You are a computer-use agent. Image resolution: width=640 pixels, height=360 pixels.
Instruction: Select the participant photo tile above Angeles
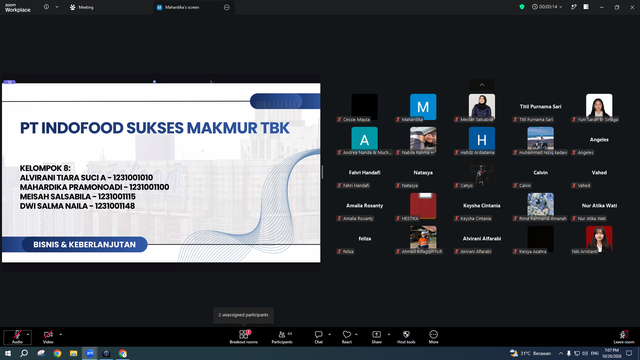599,107
